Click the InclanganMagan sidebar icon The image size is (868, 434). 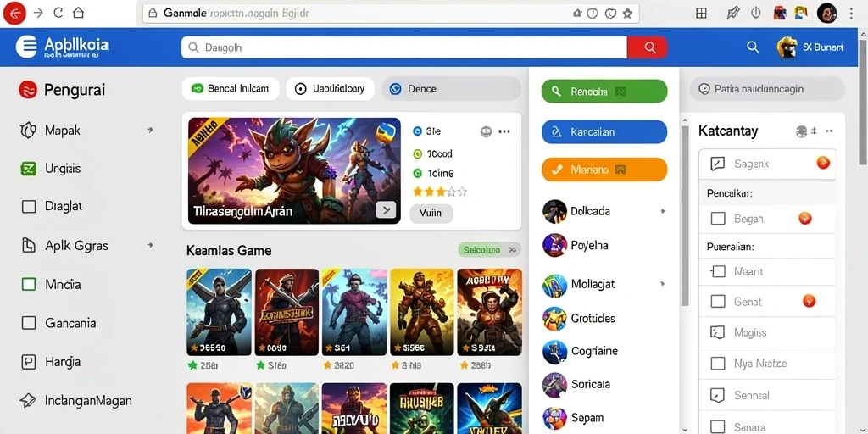pyautogui.click(x=28, y=400)
